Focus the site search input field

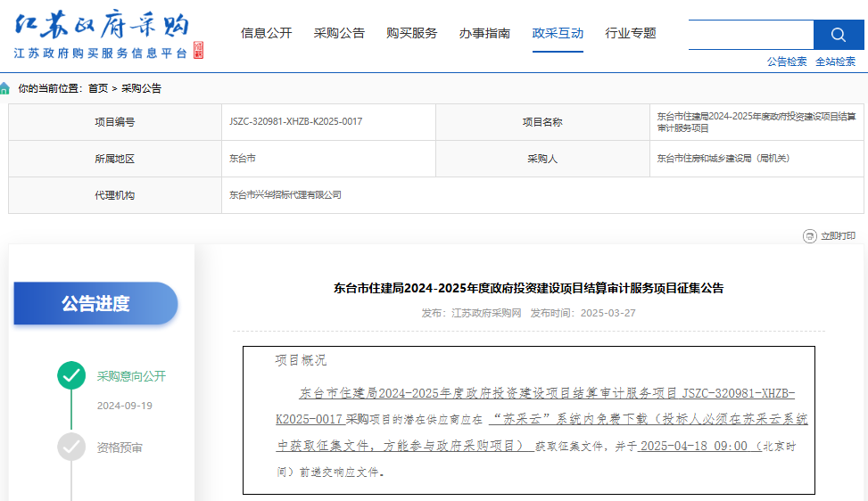(751, 34)
